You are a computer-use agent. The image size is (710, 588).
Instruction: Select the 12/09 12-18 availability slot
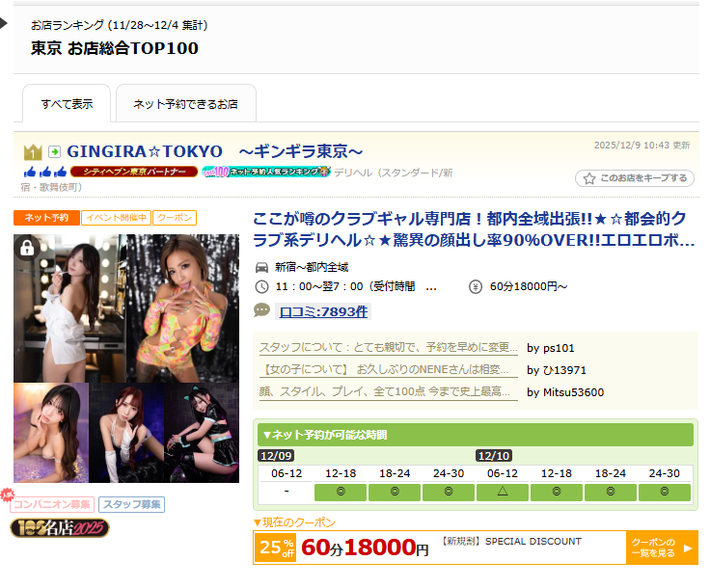(x=341, y=492)
